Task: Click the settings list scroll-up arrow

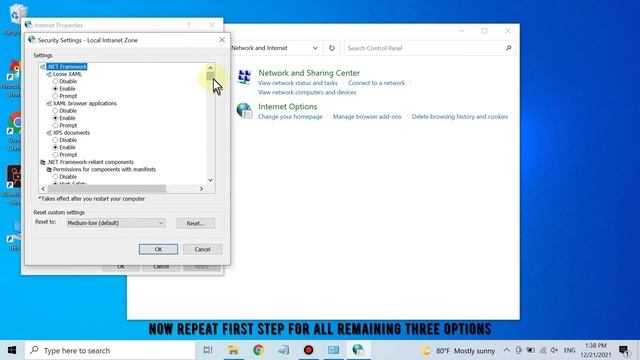Action: point(210,68)
